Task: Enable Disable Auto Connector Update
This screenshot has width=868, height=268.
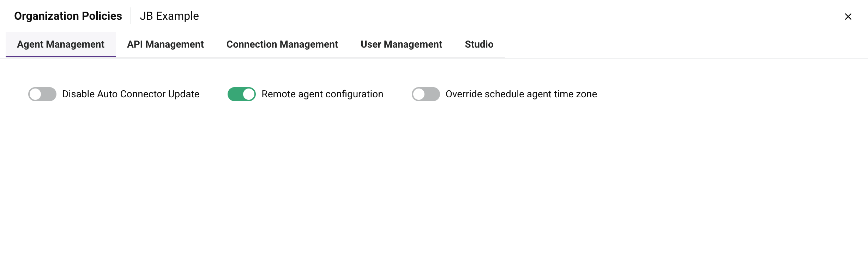Action: pos(42,94)
